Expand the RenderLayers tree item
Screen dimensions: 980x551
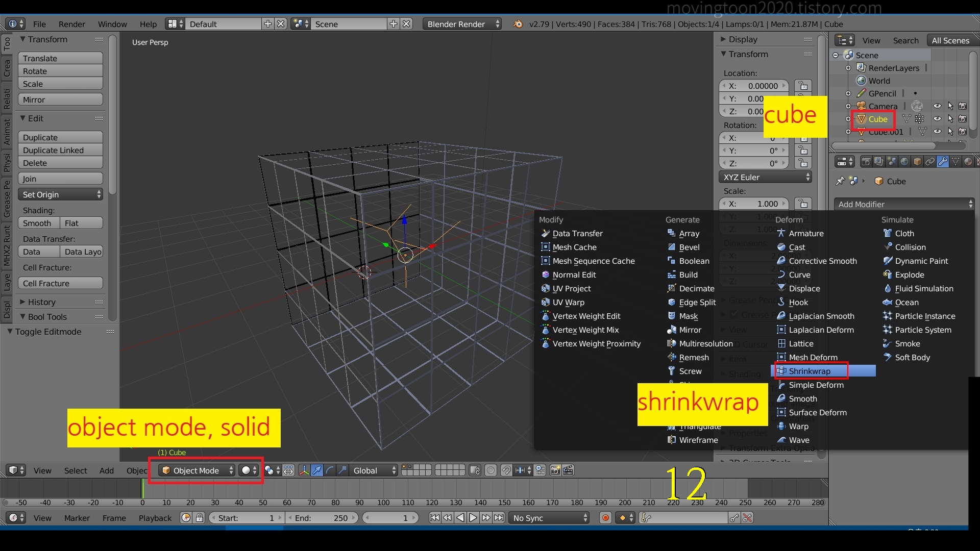(x=848, y=68)
